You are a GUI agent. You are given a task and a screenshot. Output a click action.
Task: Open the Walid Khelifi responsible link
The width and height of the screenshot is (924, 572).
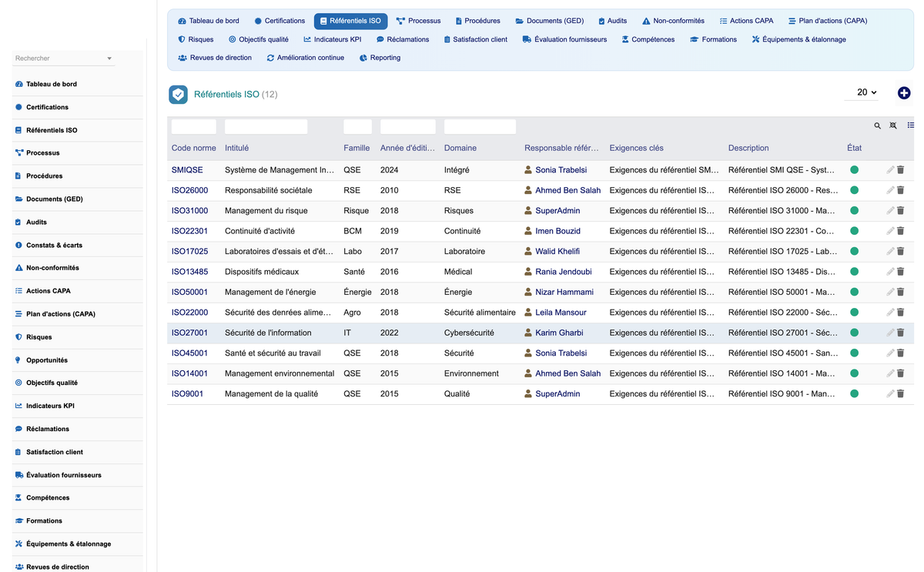(557, 252)
